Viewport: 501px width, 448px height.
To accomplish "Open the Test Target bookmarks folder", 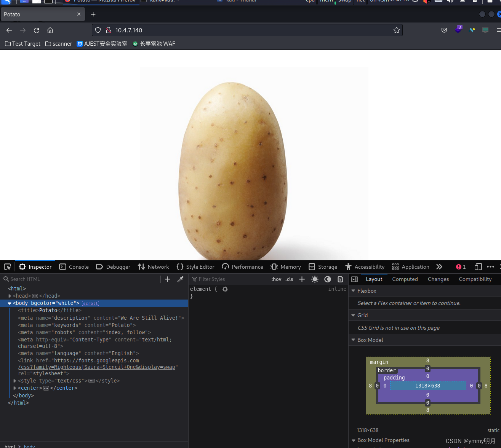I will pyautogui.click(x=22, y=43).
